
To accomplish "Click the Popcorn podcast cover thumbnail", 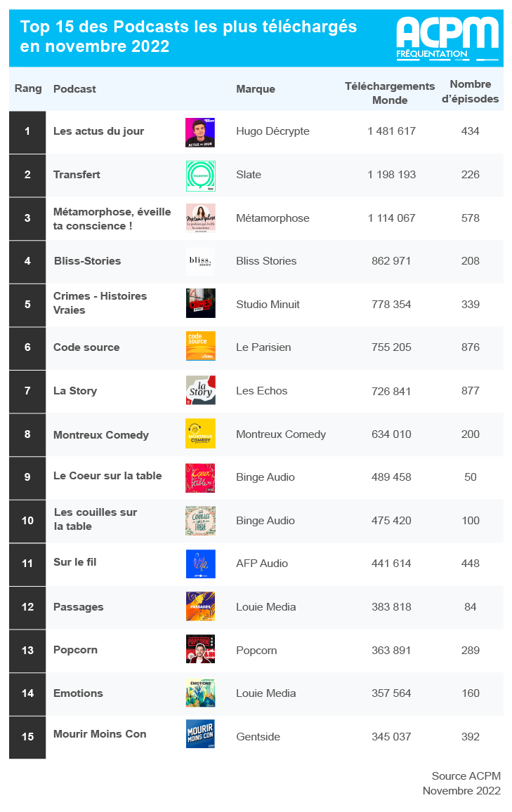I will [x=201, y=649].
